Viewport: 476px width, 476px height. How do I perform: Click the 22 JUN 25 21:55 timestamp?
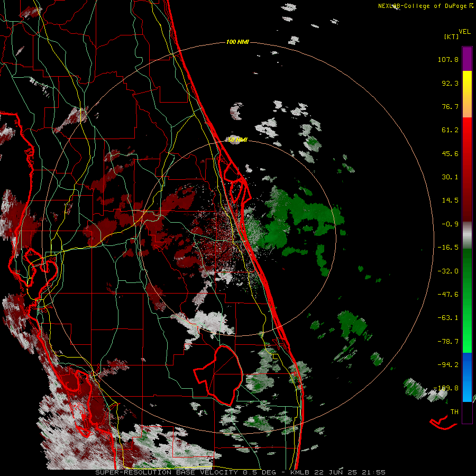351,472
